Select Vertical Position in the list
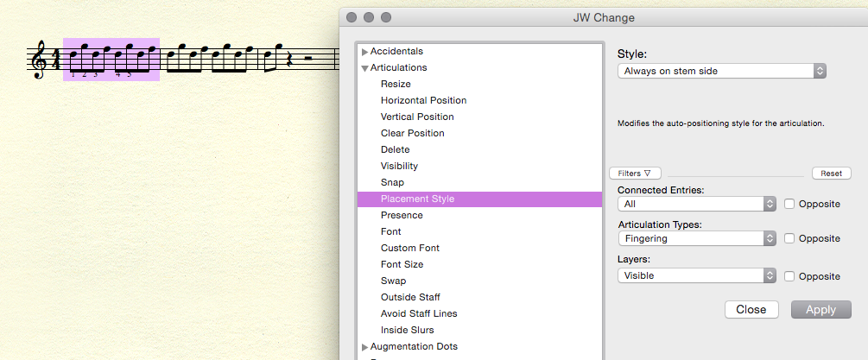Screen dimensions: 868x360 [x=417, y=117]
